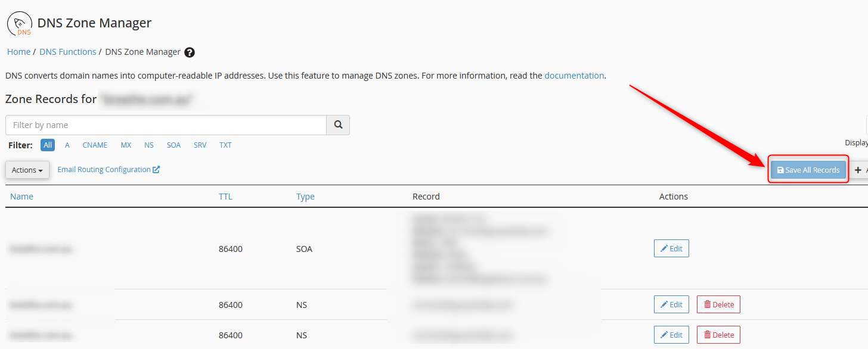The width and height of the screenshot is (868, 349).
Task: Click the search magnifier icon button
Action: [338, 125]
